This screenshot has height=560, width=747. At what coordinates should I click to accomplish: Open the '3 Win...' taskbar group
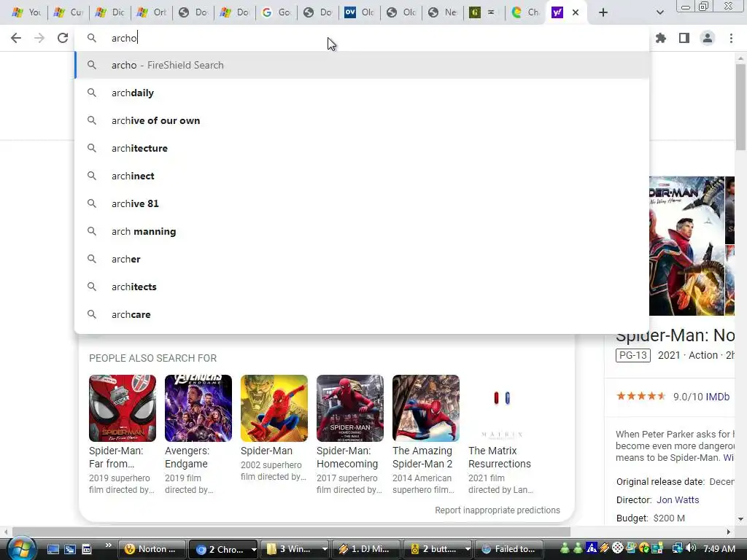coord(295,549)
